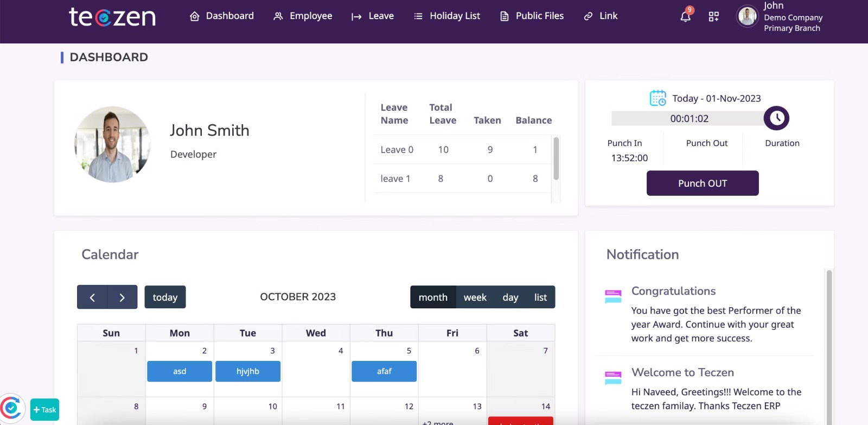
Task: Click the 'Welcome to Teczen' notification title
Action: click(x=682, y=372)
